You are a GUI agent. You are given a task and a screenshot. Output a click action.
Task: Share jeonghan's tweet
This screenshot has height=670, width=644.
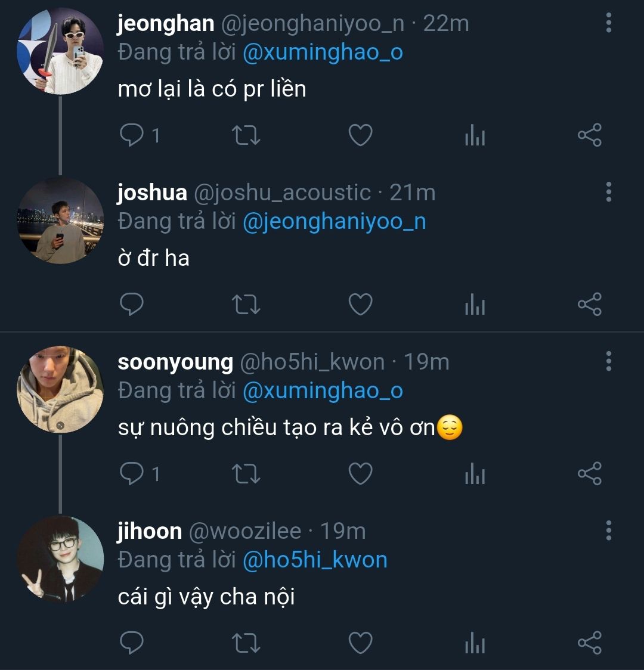(x=589, y=136)
